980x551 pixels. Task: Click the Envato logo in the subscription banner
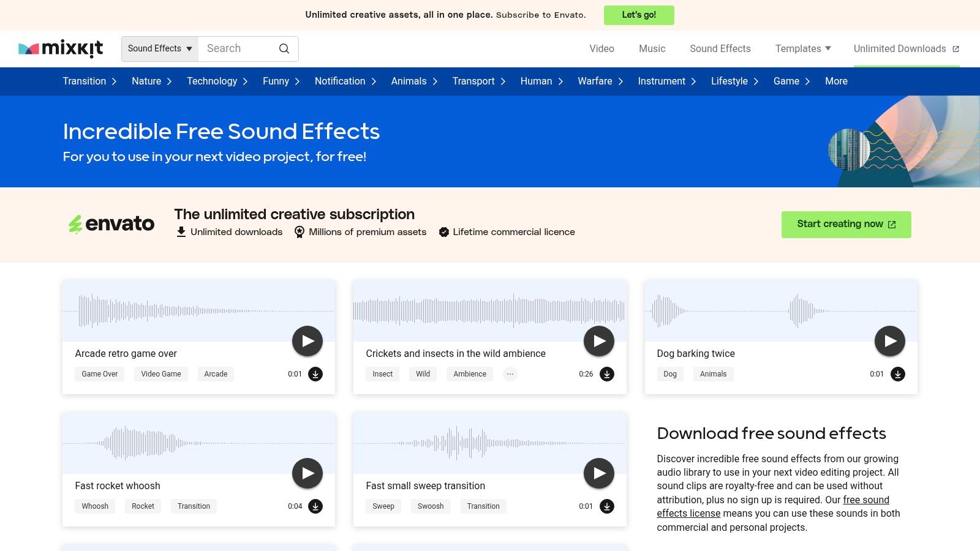[111, 223]
